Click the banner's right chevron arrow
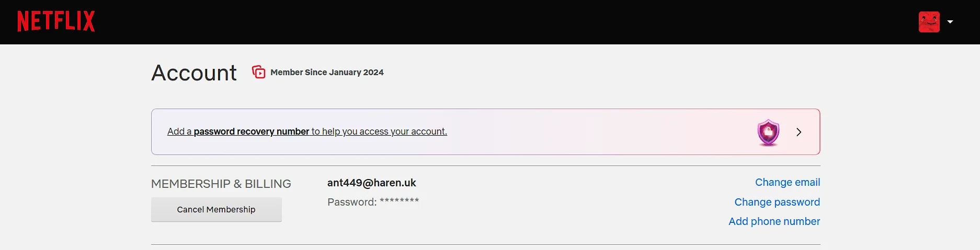Image resolution: width=980 pixels, height=250 pixels. [799, 132]
